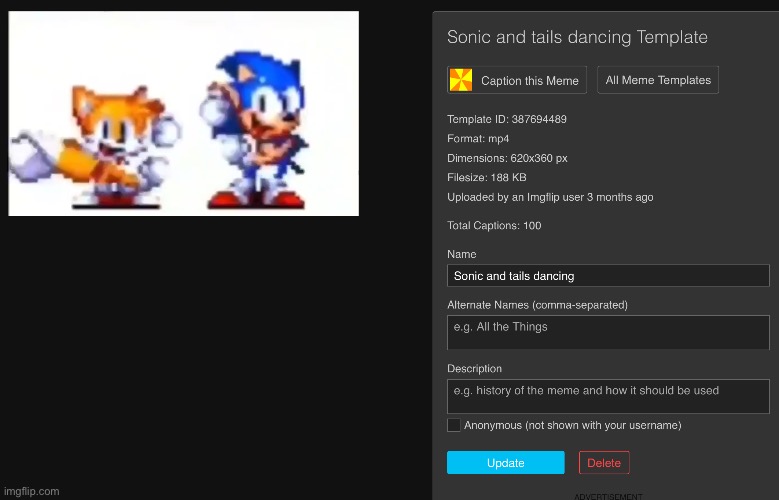Click the Caption this Meme label text
The width and height of the screenshot is (779, 500).
click(x=530, y=81)
